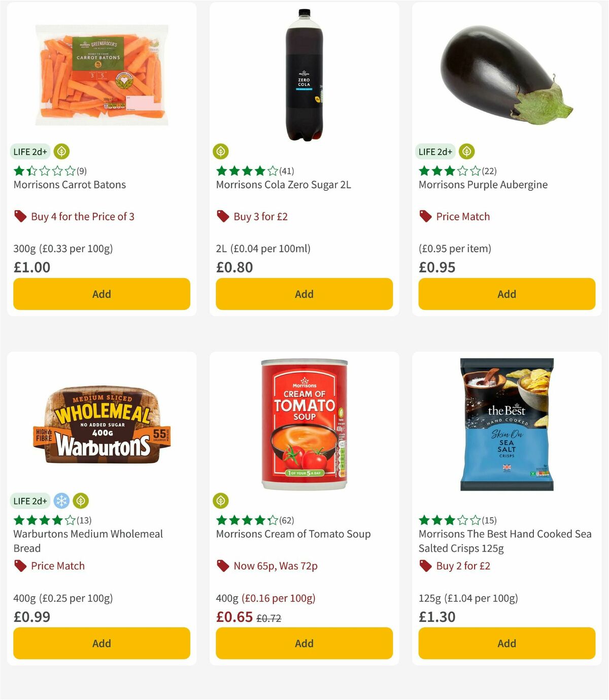Toggle the LIFE 2d+ badge on Purple Aubergine
Image resolution: width=609 pixels, height=700 pixels.
tap(435, 151)
